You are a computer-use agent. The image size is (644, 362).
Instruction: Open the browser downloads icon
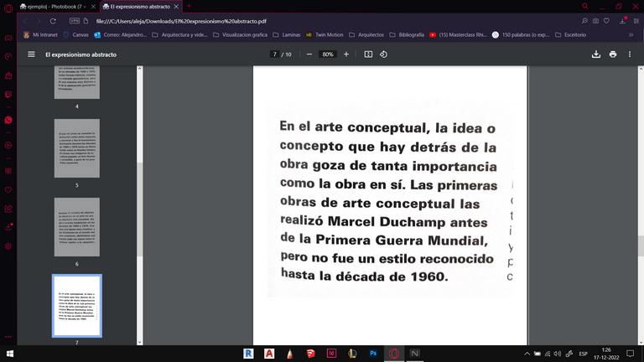(x=623, y=21)
